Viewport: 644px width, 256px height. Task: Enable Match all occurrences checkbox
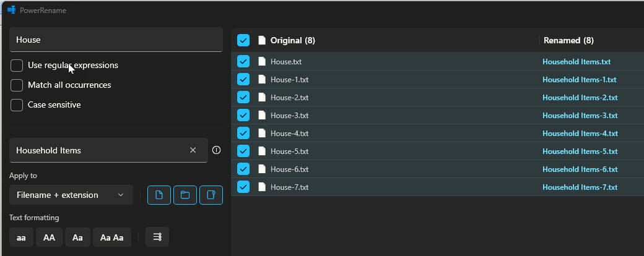tap(17, 85)
